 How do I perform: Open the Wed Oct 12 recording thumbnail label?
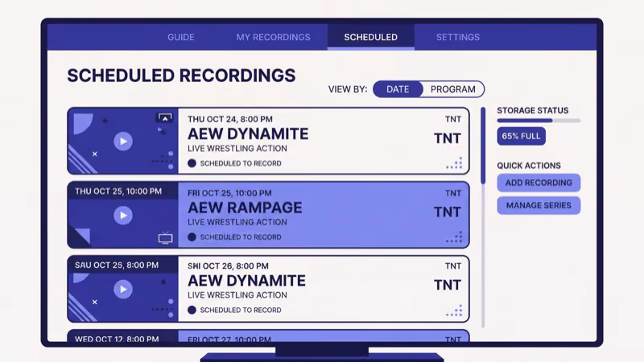pyautogui.click(x=117, y=339)
